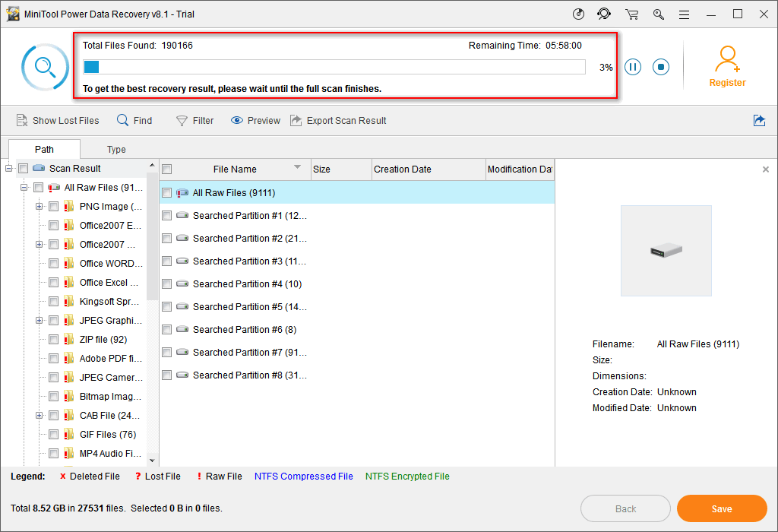Open the hamburger menu icon
Screen dimensions: 778x532
[x=685, y=15]
